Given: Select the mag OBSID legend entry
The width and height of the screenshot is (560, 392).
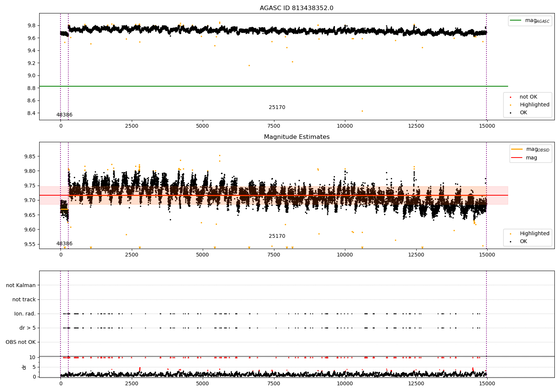Looking at the screenshot, I should click(x=530, y=149).
